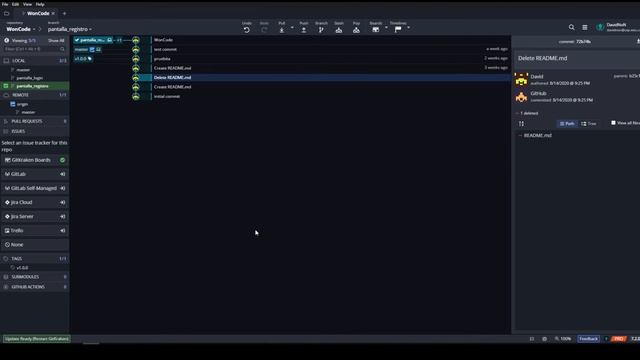Select the WonCode tab
Screen dimensions: 640x360
[x=38, y=13]
